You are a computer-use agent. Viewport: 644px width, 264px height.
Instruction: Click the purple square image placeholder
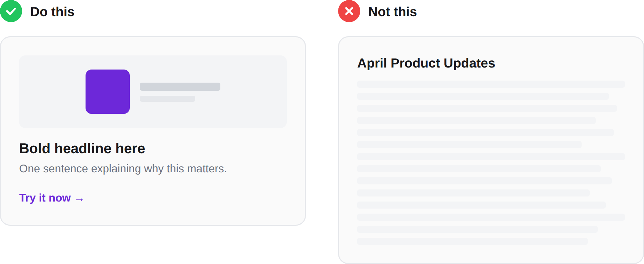coord(108,92)
